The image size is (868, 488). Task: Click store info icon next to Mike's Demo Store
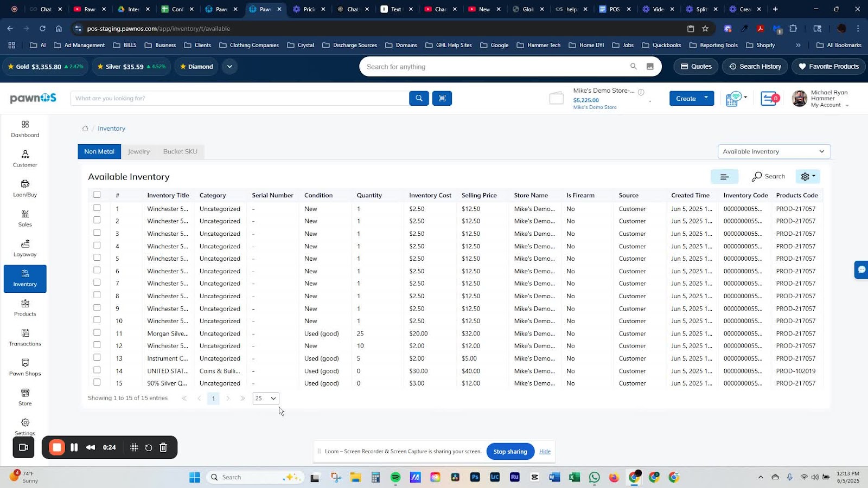[641, 92]
